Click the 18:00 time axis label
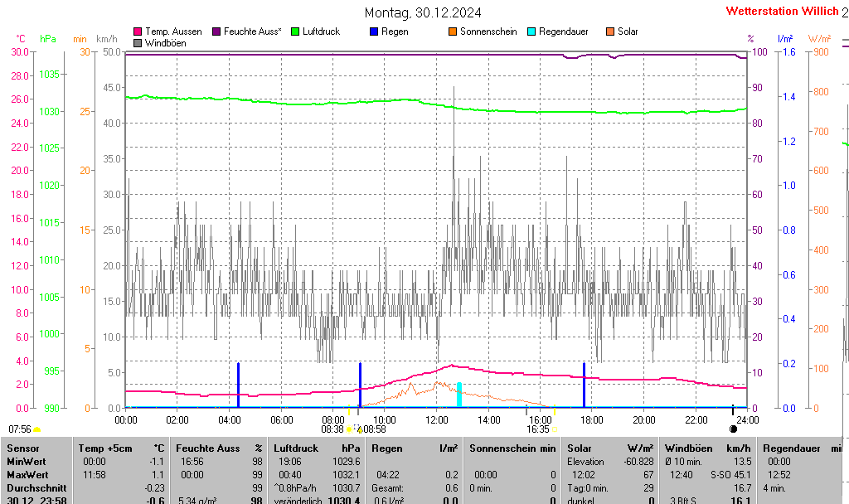 [592, 419]
